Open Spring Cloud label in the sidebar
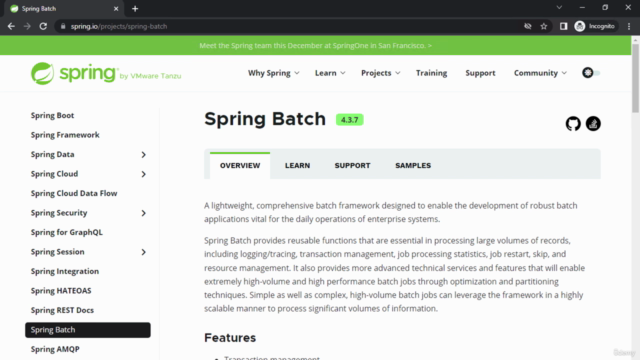This screenshot has width=640, height=360. click(54, 174)
